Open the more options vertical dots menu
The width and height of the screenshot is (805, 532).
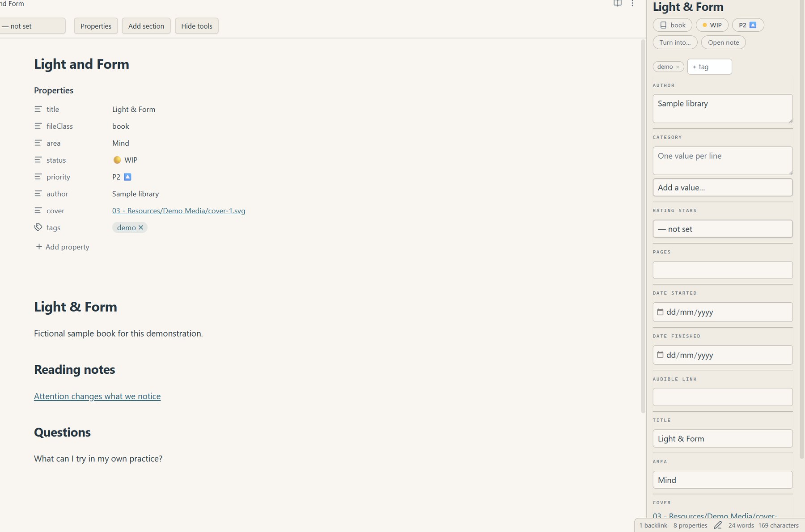[x=632, y=3]
